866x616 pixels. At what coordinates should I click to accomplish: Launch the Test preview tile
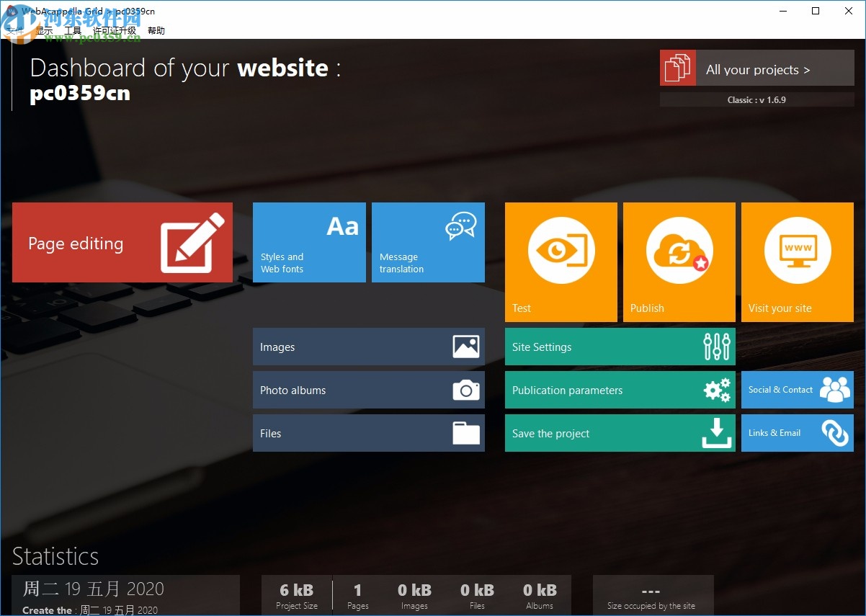(561, 262)
